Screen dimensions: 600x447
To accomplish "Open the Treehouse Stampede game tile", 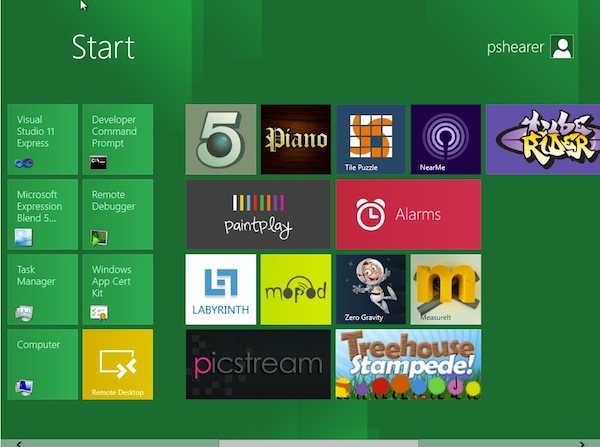I will (408, 364).
